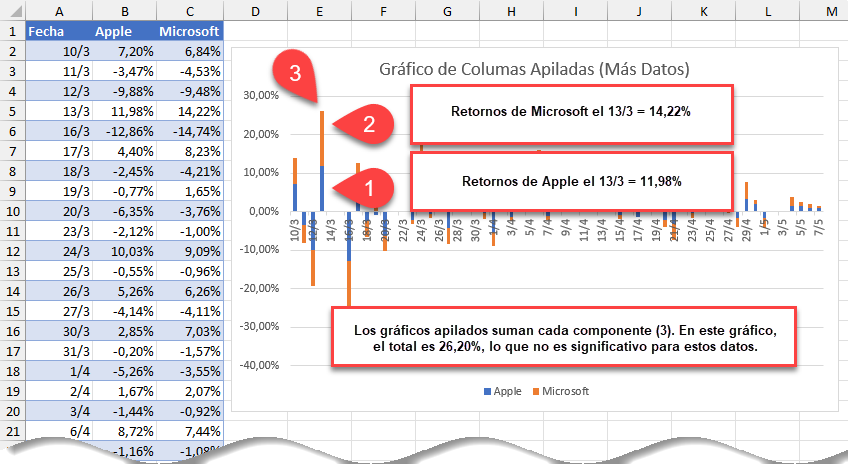This screenshot has width=848, height=464.
Task: Click the cell showing -6,35%
Action: pyautogui.click(x=124, y=211)
